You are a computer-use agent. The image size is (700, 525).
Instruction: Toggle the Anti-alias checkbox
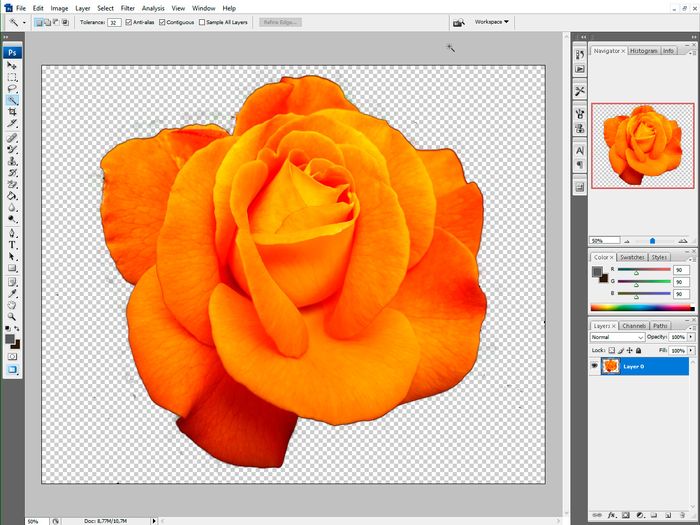click(129, 21)
